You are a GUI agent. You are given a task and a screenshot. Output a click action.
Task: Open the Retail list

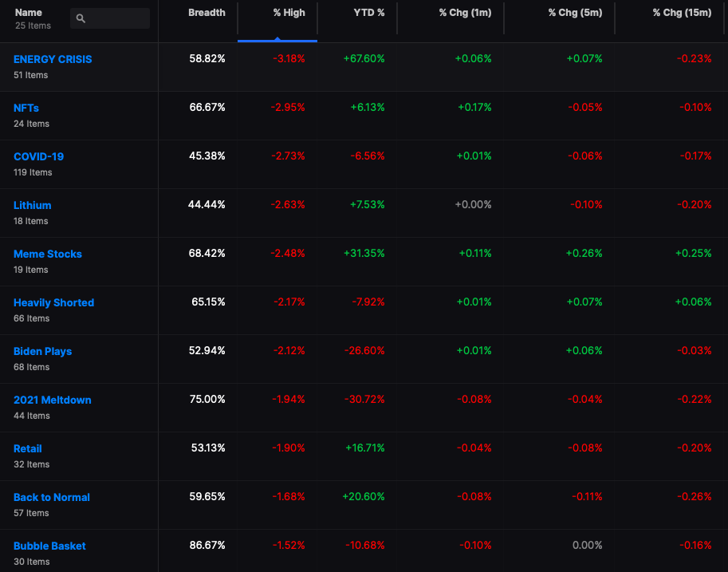pos(27,449)
